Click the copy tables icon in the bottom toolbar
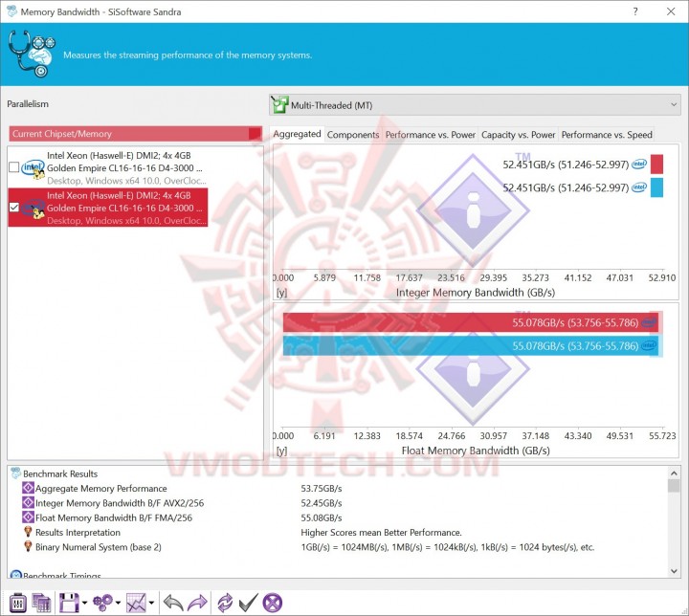 (42, 603)
